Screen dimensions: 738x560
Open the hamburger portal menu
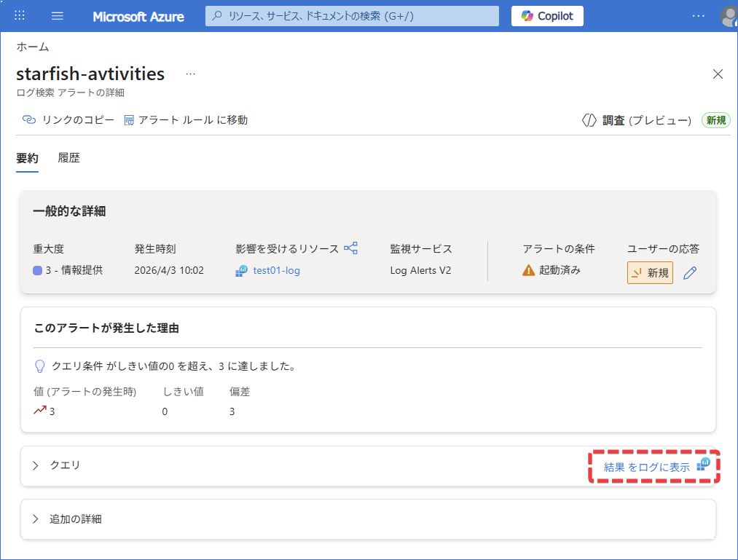coord(58,16)
